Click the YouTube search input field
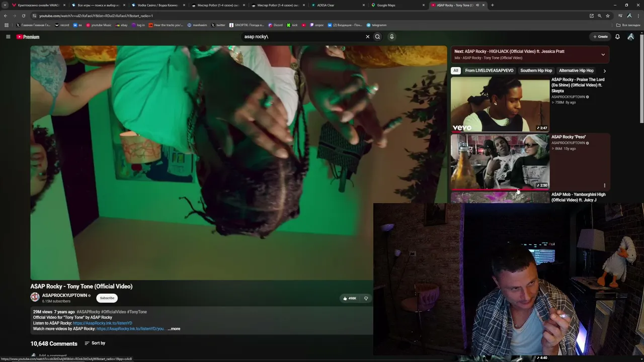This screenshot has width=644, height=362. tap(302, 37)
